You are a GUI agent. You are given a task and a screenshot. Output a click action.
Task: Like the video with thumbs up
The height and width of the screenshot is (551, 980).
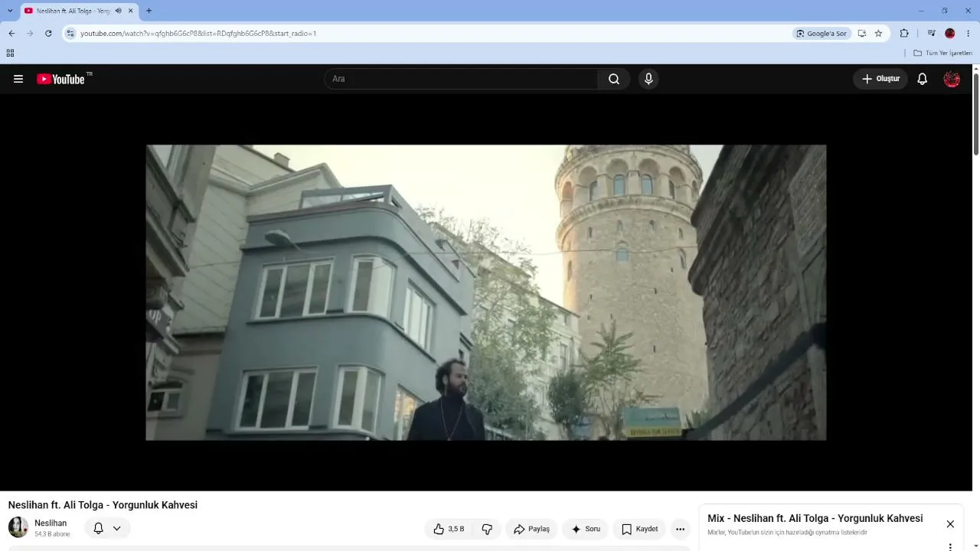coord(449,529)
